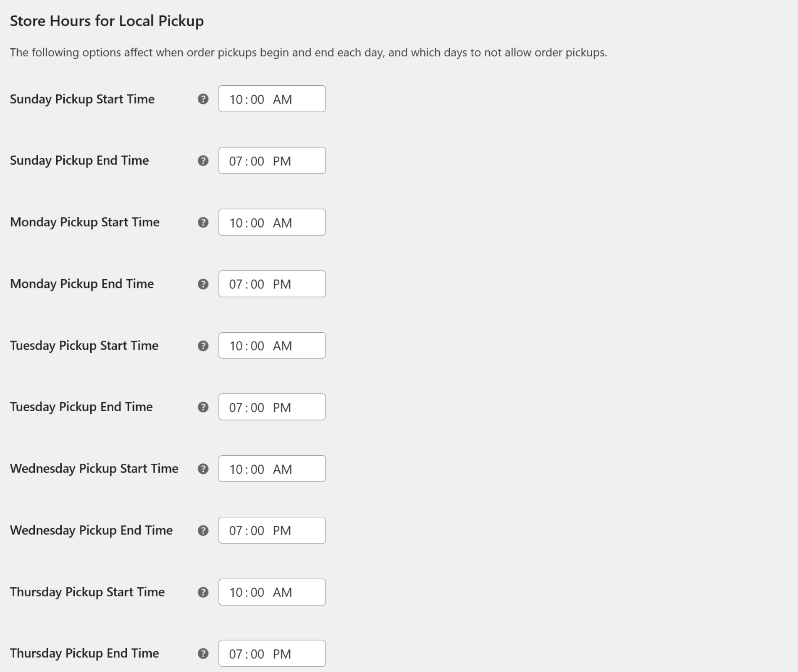This screenshot has height=672, width=798.
Task: Click help icon for Monday Pickup Start Time
Action: click(x=203, y=223)
